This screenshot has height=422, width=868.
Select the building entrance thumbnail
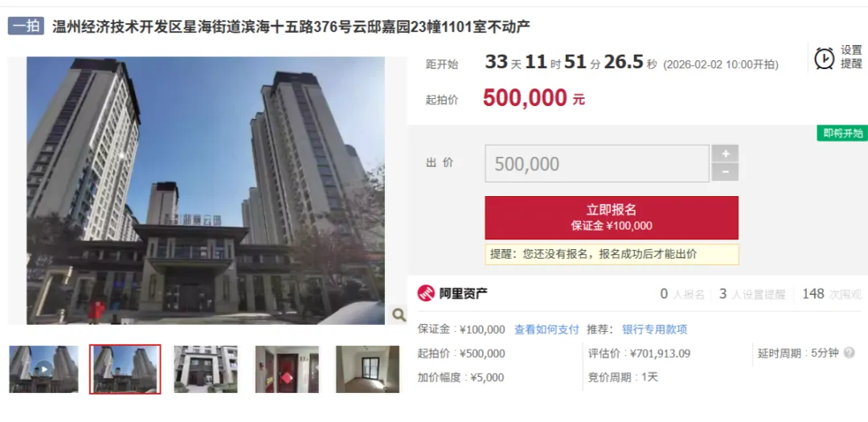coord(206,370)
